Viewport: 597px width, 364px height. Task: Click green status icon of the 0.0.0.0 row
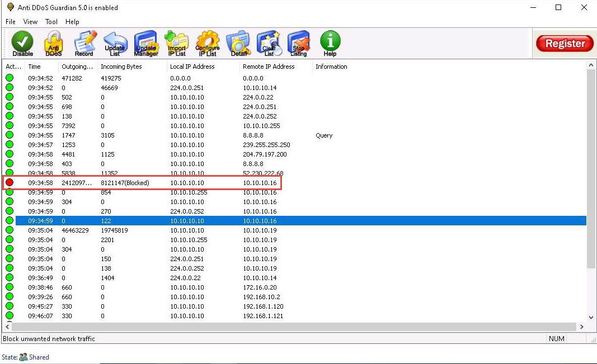coord(10,78)
